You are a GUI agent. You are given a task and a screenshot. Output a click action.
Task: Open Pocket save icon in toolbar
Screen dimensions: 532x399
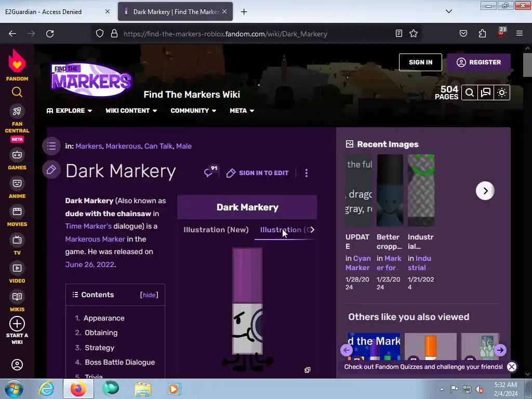[463, 34]
